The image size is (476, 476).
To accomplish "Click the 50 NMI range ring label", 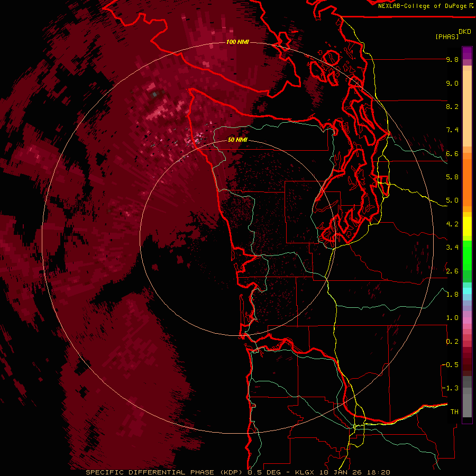I will point(237,140).
